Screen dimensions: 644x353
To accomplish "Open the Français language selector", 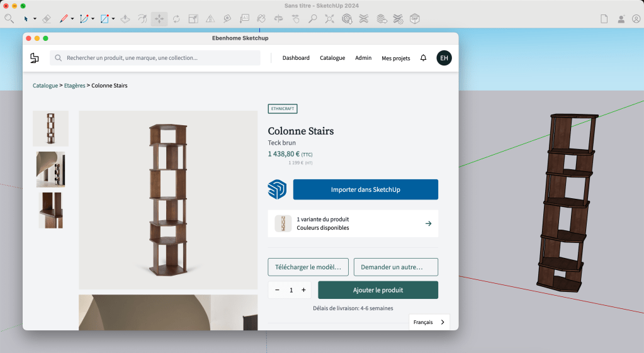I will pyautogui.click(x=429, y=322).
